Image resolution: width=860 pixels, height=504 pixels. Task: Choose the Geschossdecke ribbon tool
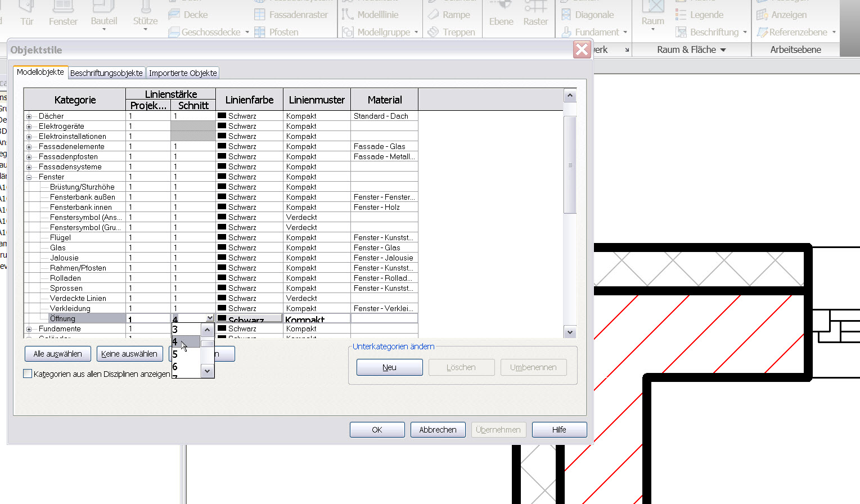pyautogui.click(x=205, y=32)
